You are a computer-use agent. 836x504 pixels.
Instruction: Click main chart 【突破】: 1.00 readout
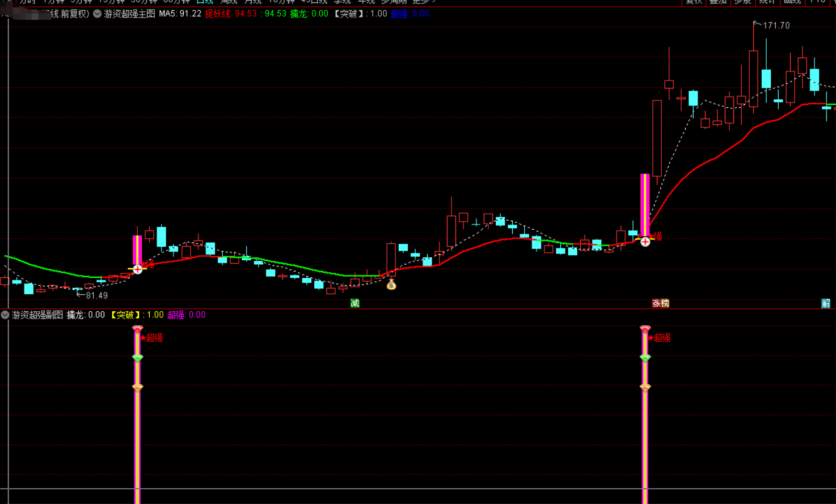360,14
